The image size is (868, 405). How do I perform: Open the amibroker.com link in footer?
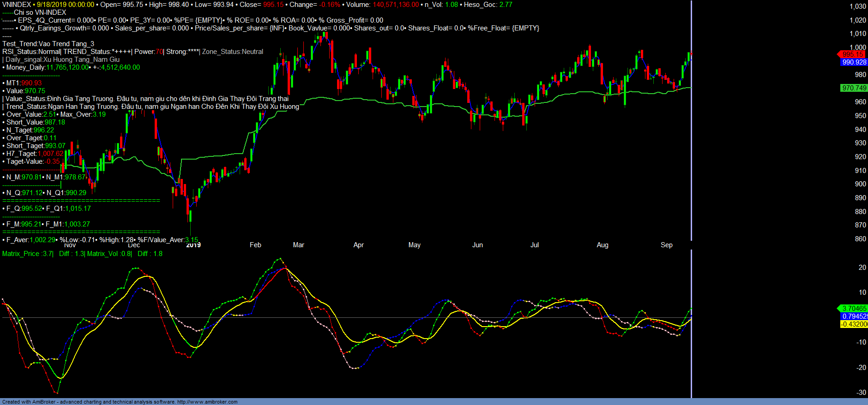(207, 402)
